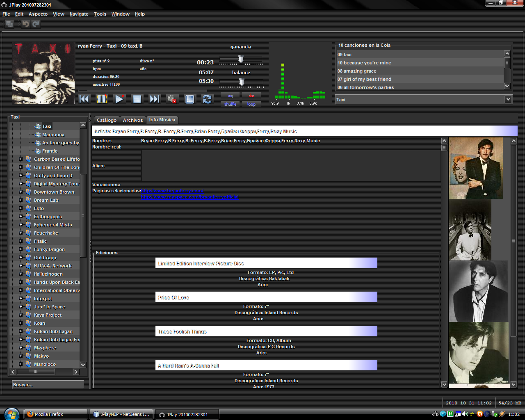This screenshot has width=525, height=420.
Task: Expand the Makyo tree node
Action: [21, 356]
